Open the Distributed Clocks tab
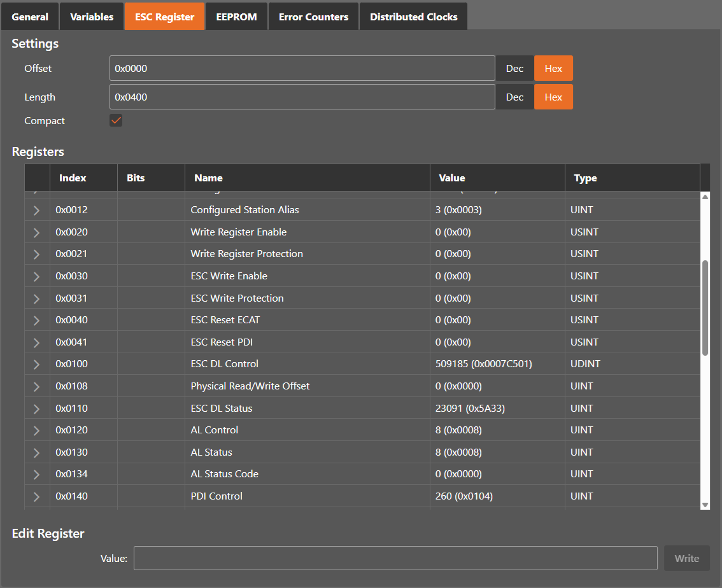This screenshot has height=588, width=722. [413, 17]
